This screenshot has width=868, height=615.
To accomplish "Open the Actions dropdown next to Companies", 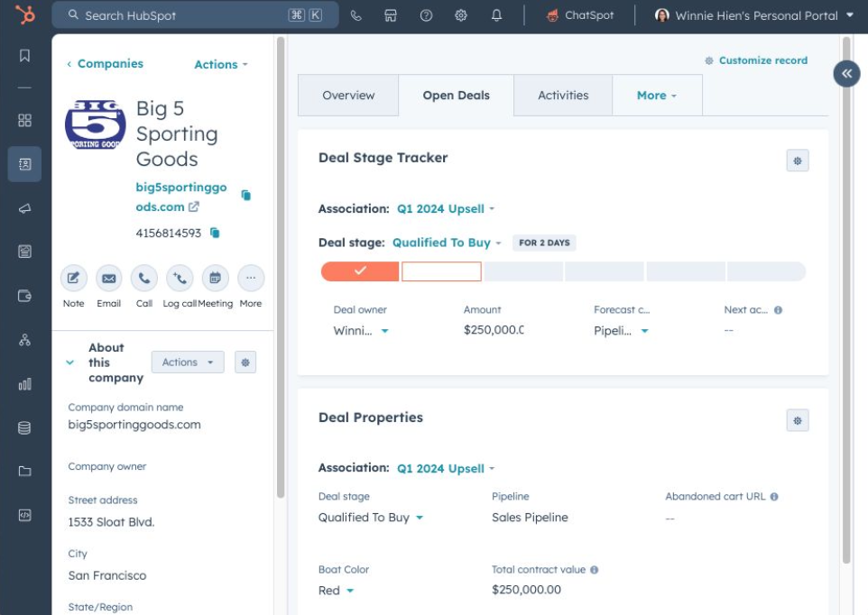I will coord(221,64).
